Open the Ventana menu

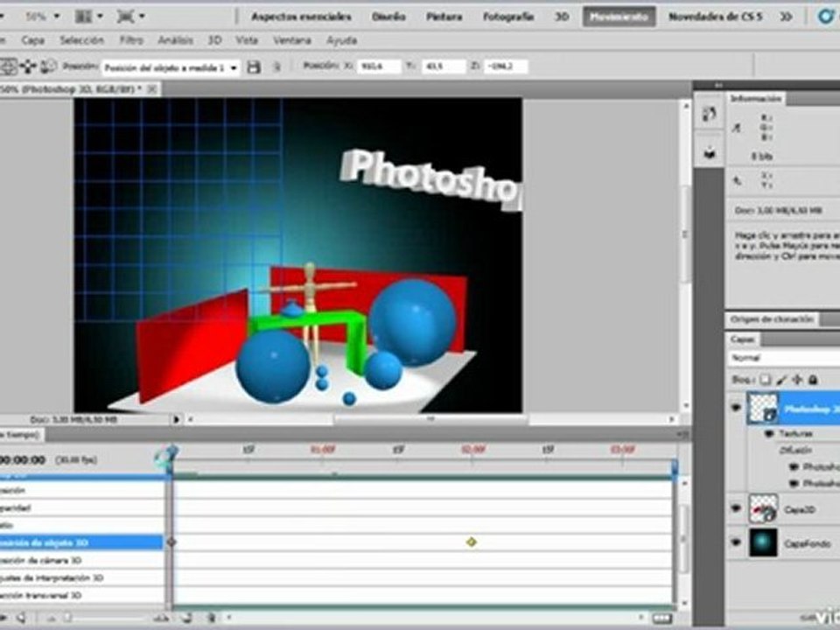pos(292,40)
